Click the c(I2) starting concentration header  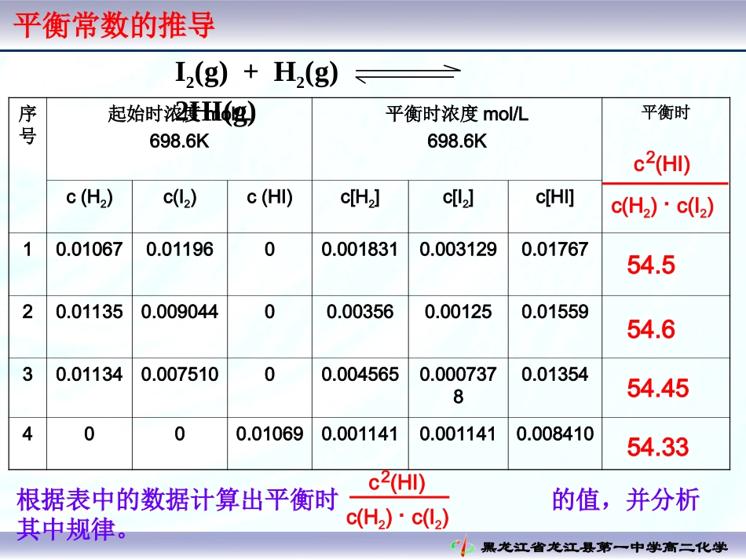click(180, 197)
